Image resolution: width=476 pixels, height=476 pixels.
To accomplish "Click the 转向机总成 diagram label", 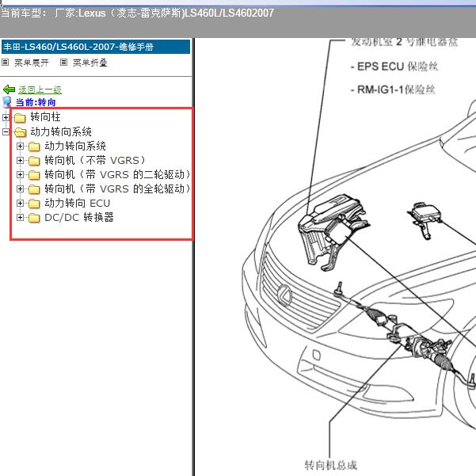I will [x=330, y=465].
